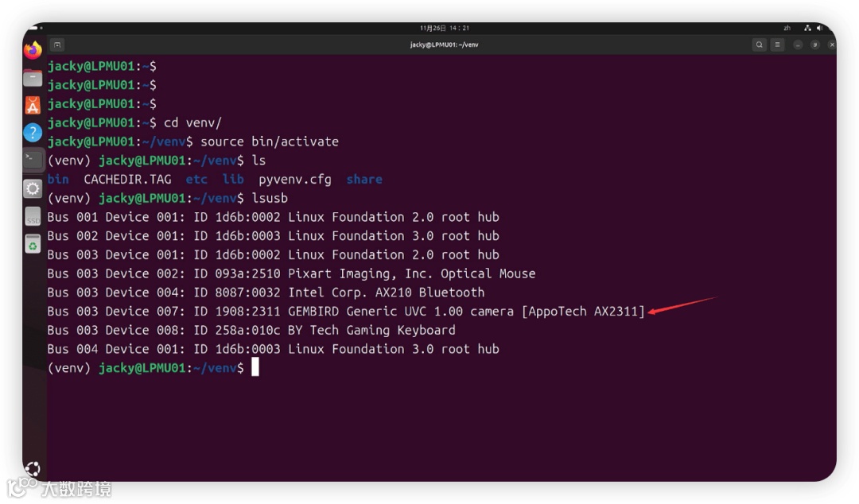Open the terminal hamburger menu
This screenshot has width=859, height=504.
pyautogui.click(x=777, y=45)
